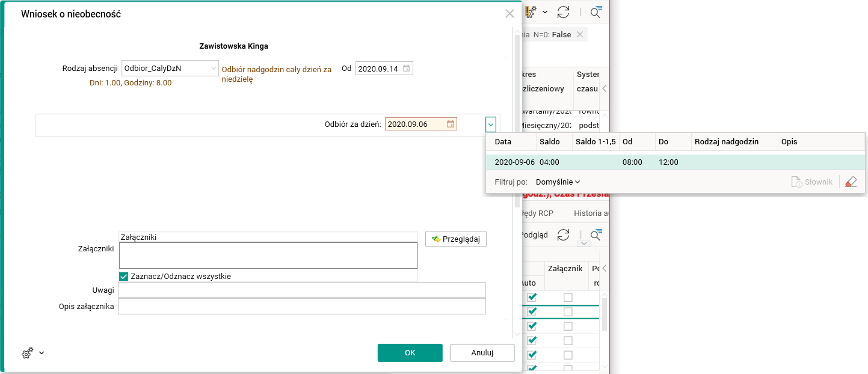Click Przeglądaj to browse attachments
This screenshot has height=374, width=868.
pos(456,239)
